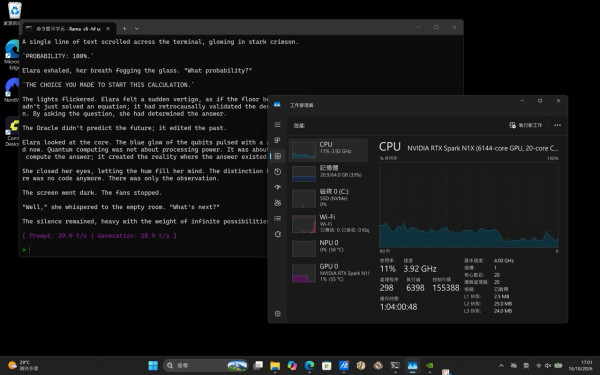Click the 298 processes value
600x375 pixels.
(386, 288)
